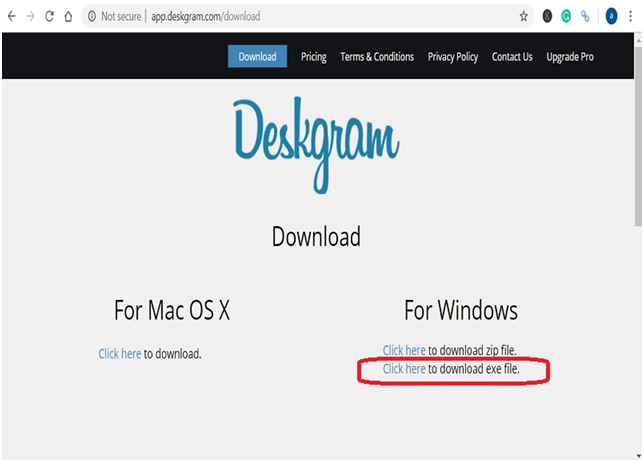Open the Contact Us page

[x=512, y=57]
